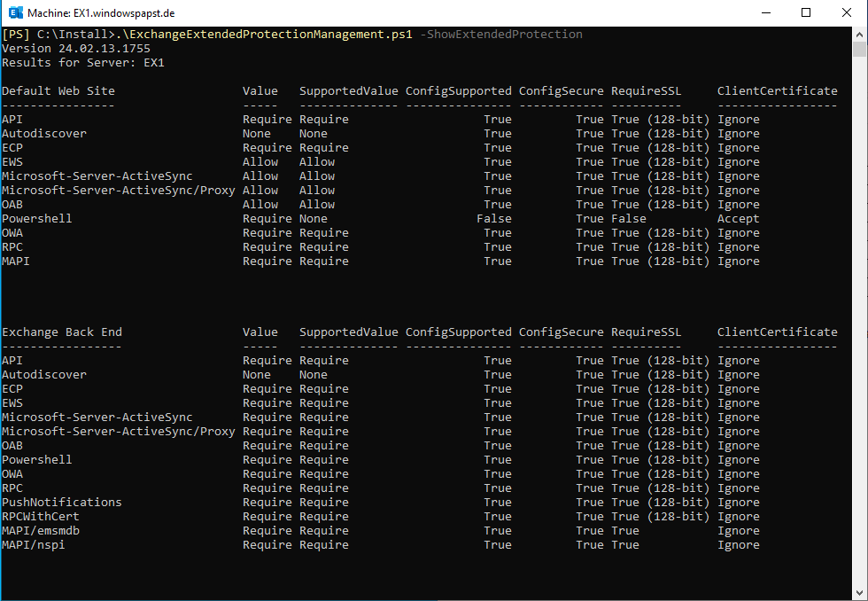
Task: Click the MAPI/emsmdb row name
Action: pyautogui.click(x=41, y=530)
